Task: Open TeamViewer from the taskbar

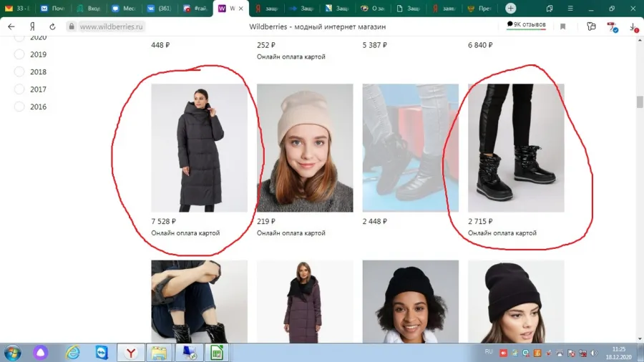Action: click(102, 353)
